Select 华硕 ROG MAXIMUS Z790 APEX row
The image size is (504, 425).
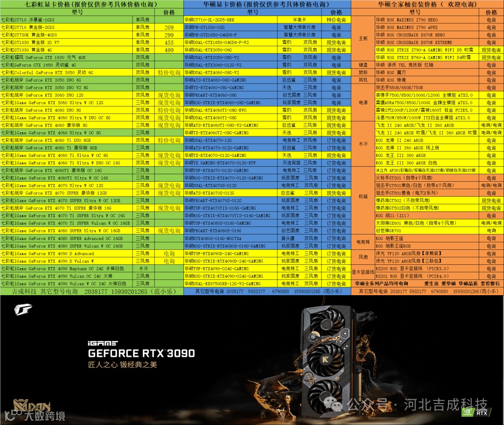tap(440, 28)
